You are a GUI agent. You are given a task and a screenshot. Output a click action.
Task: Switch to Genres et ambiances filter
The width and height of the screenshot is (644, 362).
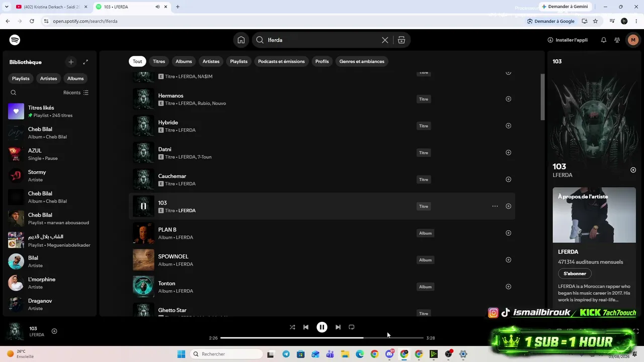coord(362,61)
